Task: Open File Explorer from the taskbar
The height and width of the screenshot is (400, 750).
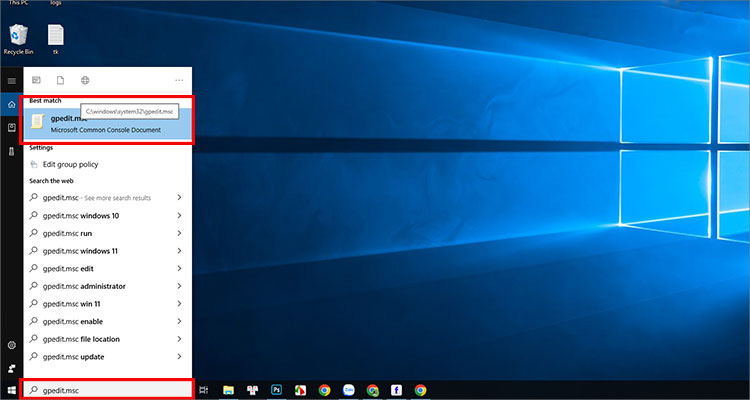Action: (x=229, y=390)
